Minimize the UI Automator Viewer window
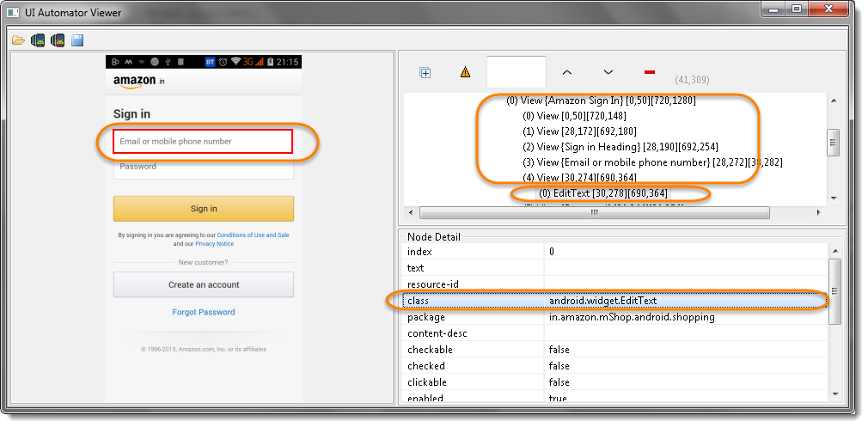 coord(775,9)
